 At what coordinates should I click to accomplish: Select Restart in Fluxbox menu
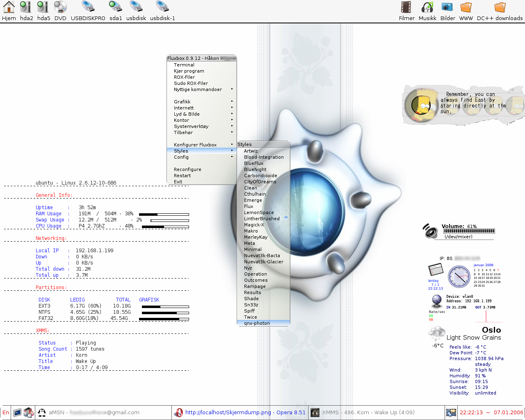coord(202,176)
